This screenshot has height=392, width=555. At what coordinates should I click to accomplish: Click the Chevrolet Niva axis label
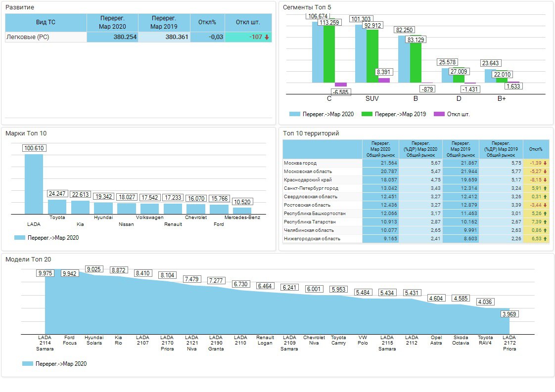tap(314, 341)
